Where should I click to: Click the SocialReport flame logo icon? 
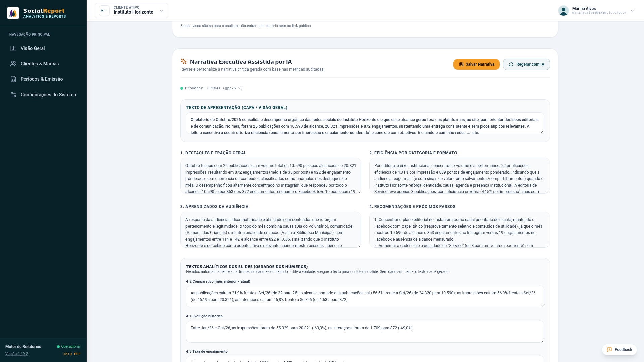coord(13,13)
